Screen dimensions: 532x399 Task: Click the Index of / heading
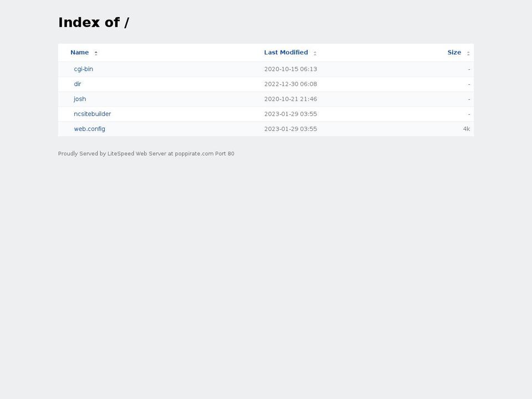tap(94, 22)
